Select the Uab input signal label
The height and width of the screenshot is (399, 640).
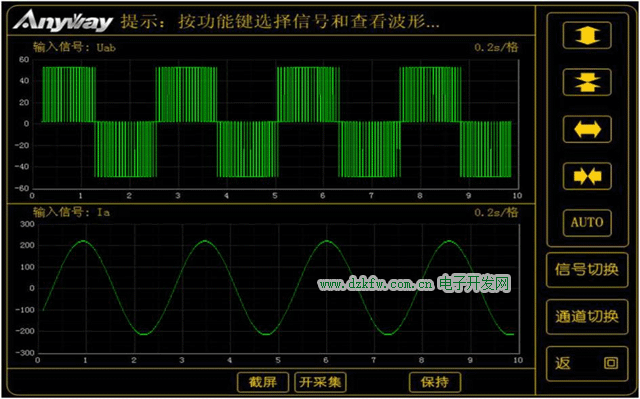[74, 47]
